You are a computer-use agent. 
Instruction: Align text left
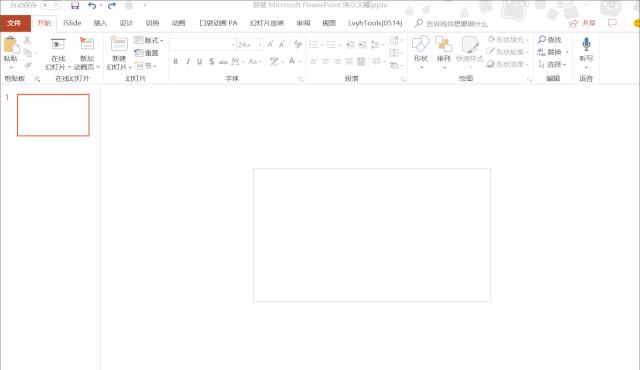[x=313, y=62]
